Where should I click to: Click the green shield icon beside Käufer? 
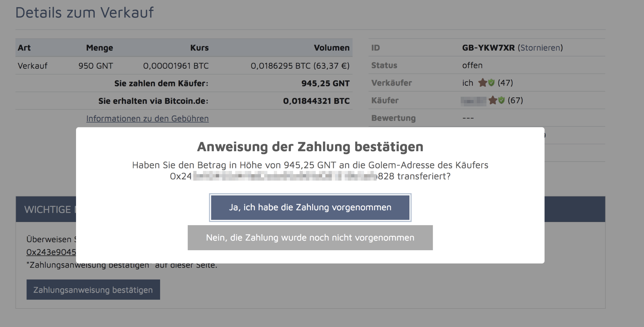(x=502, y=100)
